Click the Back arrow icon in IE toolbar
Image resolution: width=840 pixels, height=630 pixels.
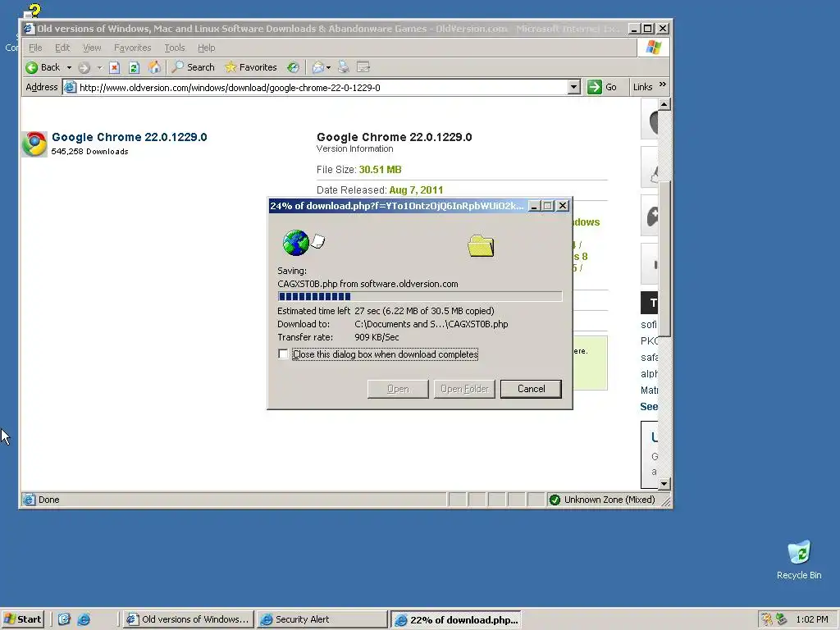pyautogui.click(x=32, y=67)
